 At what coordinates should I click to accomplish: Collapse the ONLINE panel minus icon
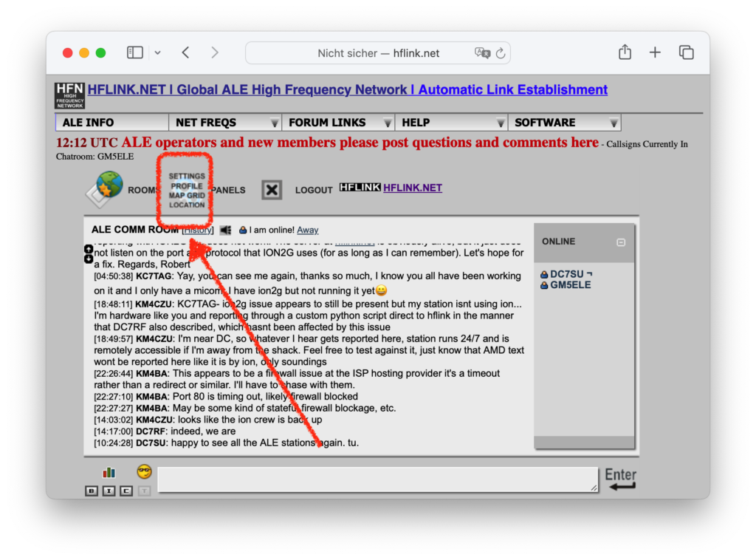pyautogui.click(x=621, y=242)
